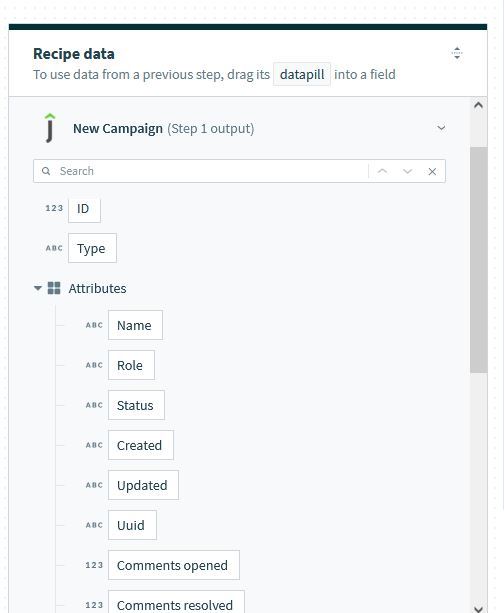
Task: Click the scrollbar down arrow
Action: pos(478,609)
